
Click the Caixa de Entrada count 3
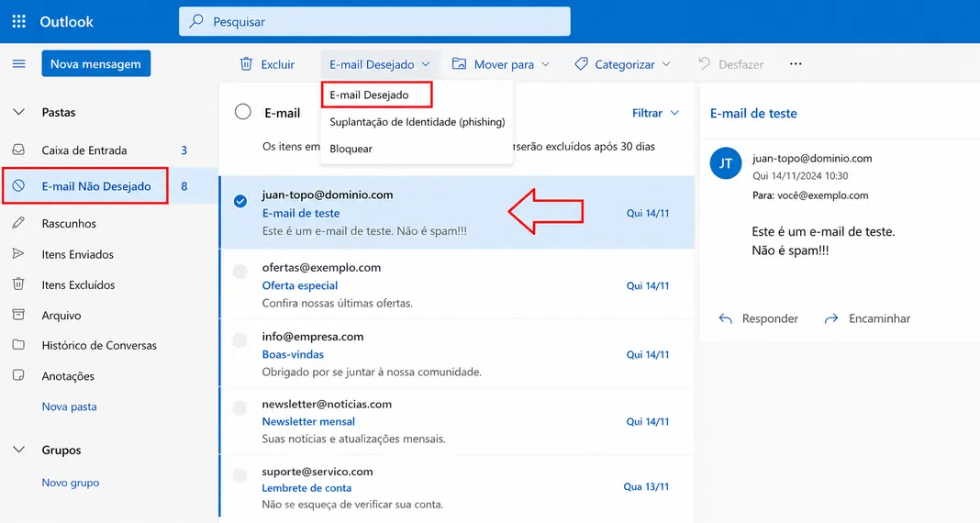[184, 150]
